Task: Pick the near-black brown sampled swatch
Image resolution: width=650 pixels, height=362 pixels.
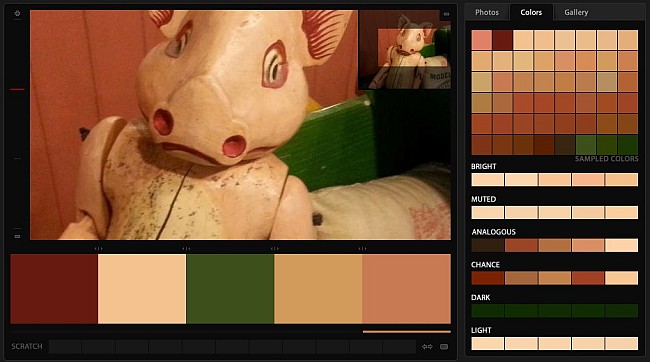Action: [565, 145]
